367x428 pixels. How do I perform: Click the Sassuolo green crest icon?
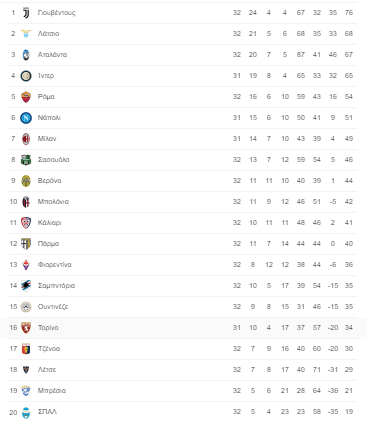click(26, 160)
